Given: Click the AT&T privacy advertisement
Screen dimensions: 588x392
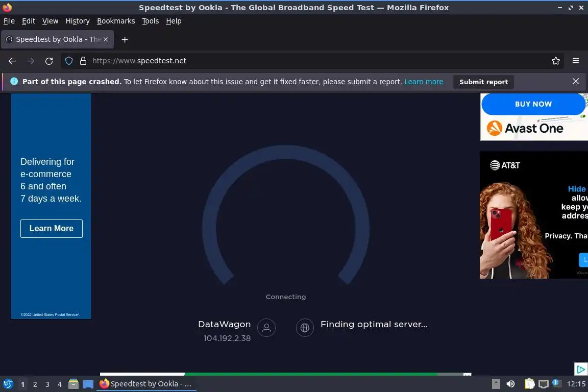Looking at the screenshot, I should pos(533,214).
